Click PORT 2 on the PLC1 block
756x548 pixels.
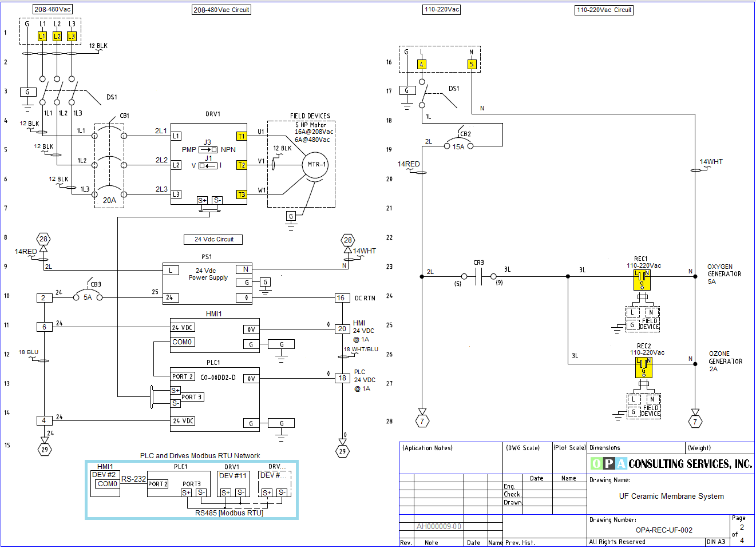pyautogui.click(x=183, y=376)
